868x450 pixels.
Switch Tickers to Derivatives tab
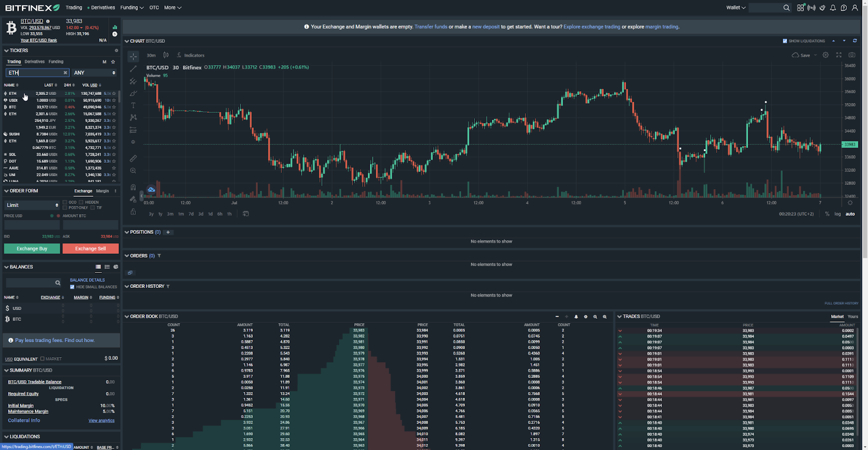(x=35, y=62)
